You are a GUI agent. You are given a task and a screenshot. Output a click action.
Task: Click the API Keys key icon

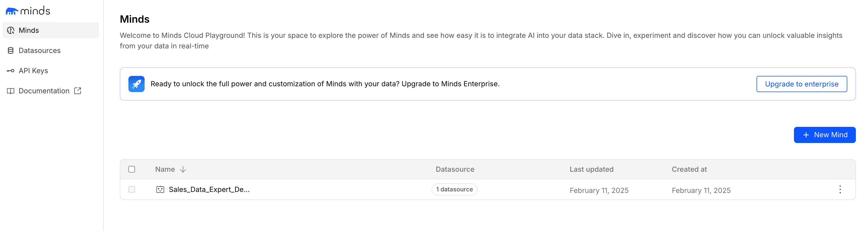pyautogui.click(x=11, y=71)
